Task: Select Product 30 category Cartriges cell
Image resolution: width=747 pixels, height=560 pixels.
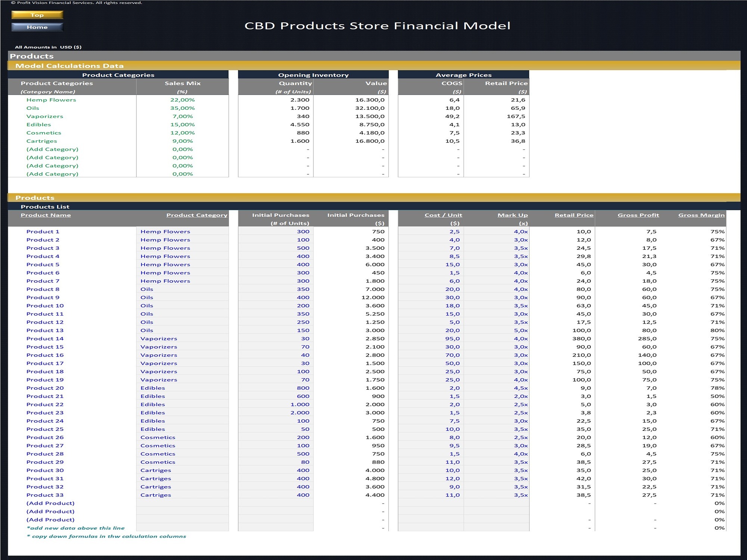Action: 183,470
